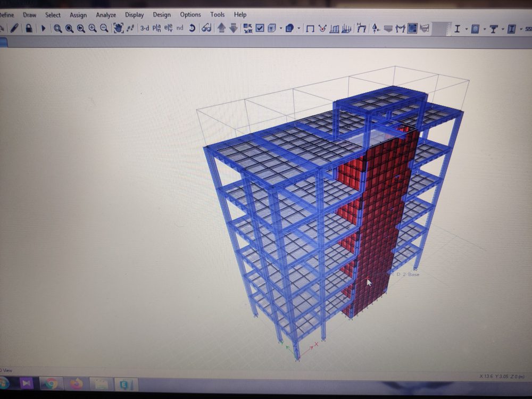Run analysis with the play arrow

[43, 29]
